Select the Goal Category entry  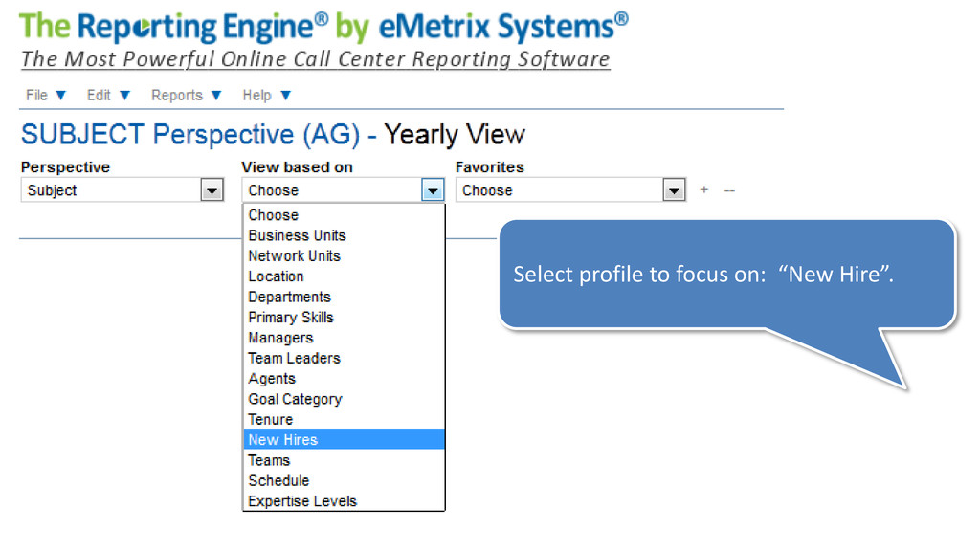coord(344,399)
